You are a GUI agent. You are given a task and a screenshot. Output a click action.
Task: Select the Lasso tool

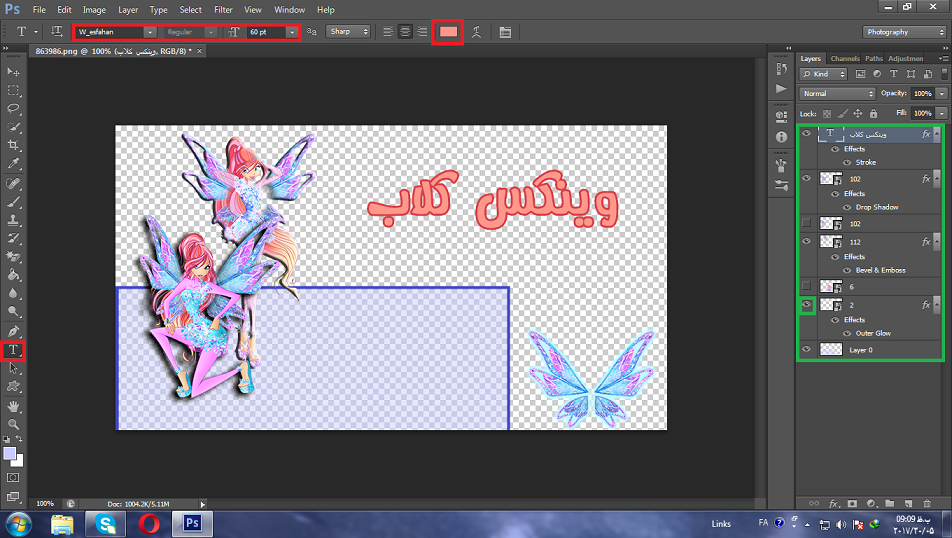pyautogui.click(x=13, y=109)
